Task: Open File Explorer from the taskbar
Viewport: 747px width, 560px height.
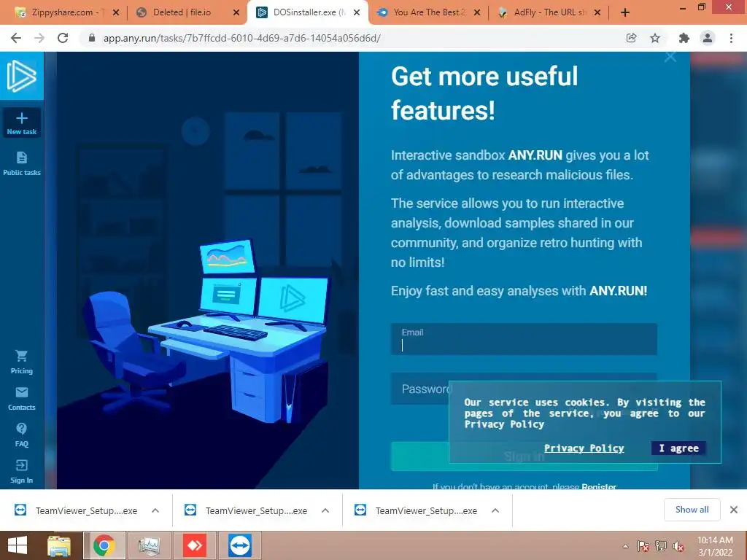Action: [x=59, y=545]
